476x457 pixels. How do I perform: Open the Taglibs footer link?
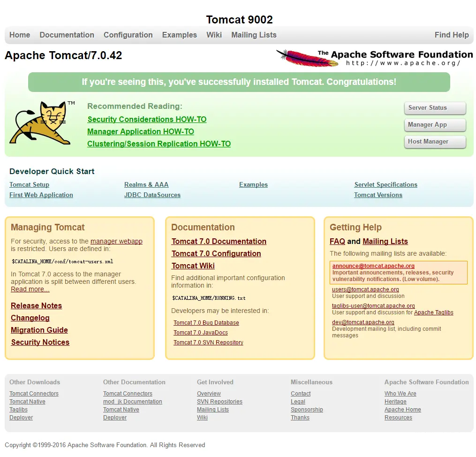(x=18, y=409)
